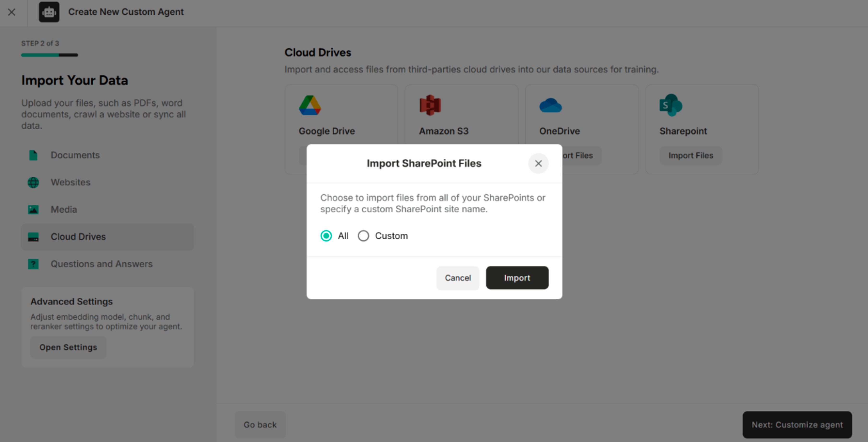Image resolution: width=868 pixels, height=442 pixels.
Task: Click the robot agent icon in the header
Action: 49,12
